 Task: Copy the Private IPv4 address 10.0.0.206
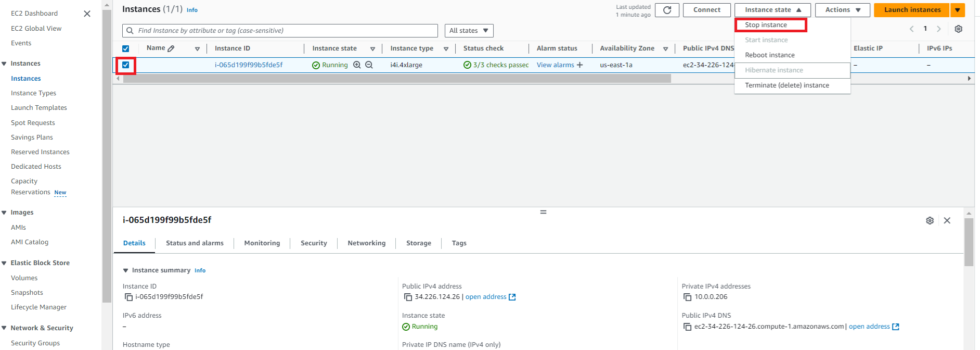[x=687, y=297]
